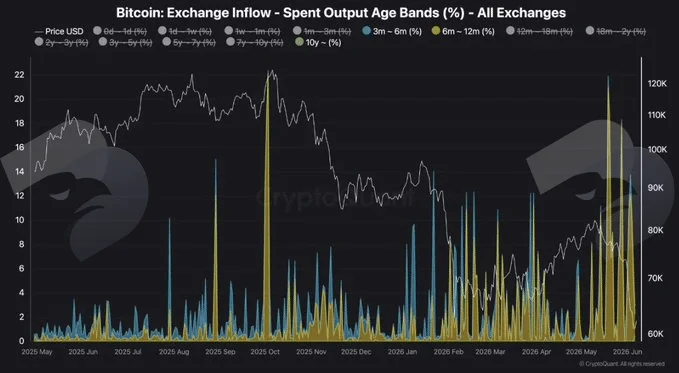Screen dimensions: 679x373
Task: Toggle the 7y ~ 10y (%) band
Action: coord(255,42)
